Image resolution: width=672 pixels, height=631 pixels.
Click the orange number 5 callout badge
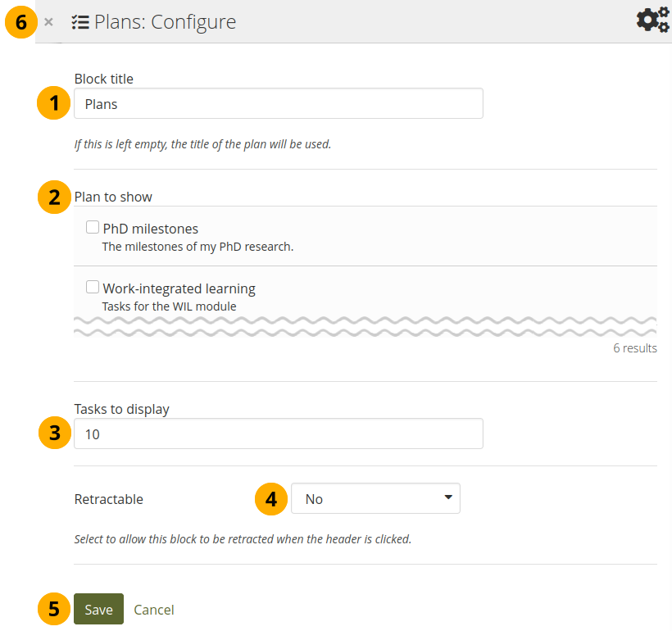[x=54, y=609]
